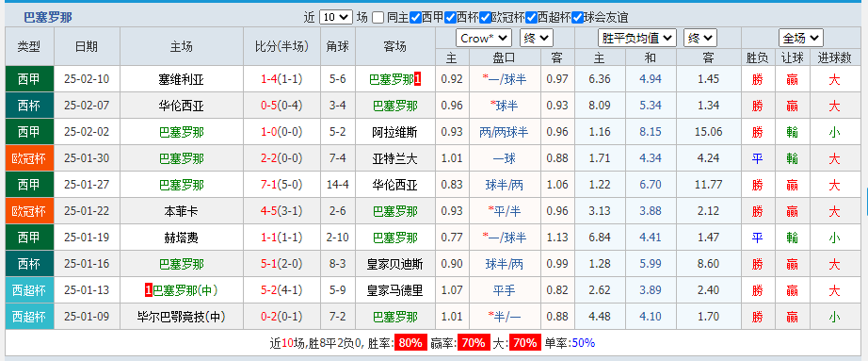Screen dimensions: 868x361
Task: Click the 西超杯 league tag on 25-01-09
Action: tap(30, 318)
